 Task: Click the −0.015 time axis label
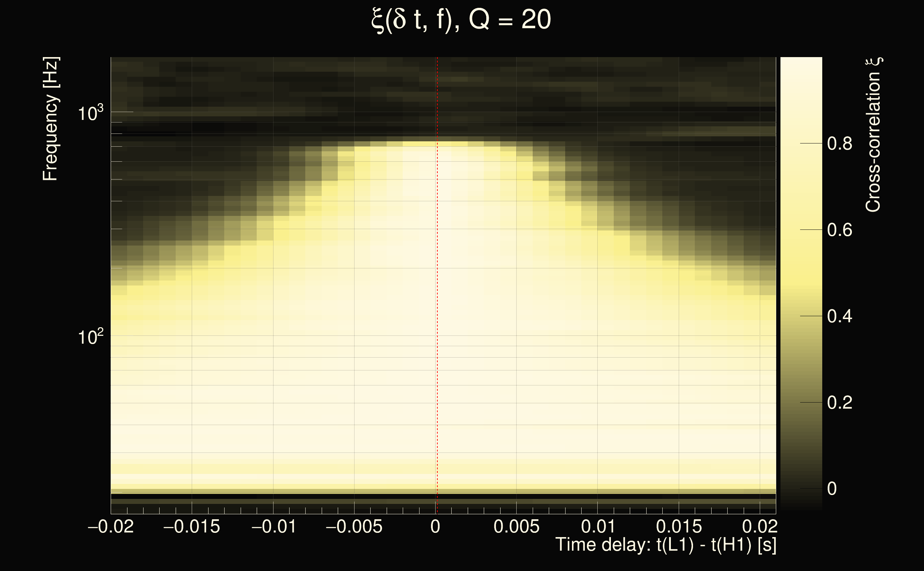tap(191, 526)
